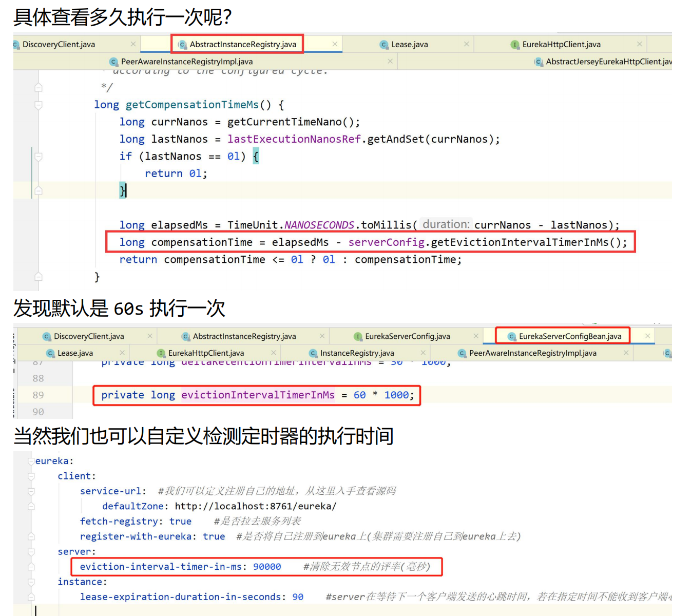Click 'return compensationTime <= 0l' line
Screen dimensions: 691x616
point(291,260)
